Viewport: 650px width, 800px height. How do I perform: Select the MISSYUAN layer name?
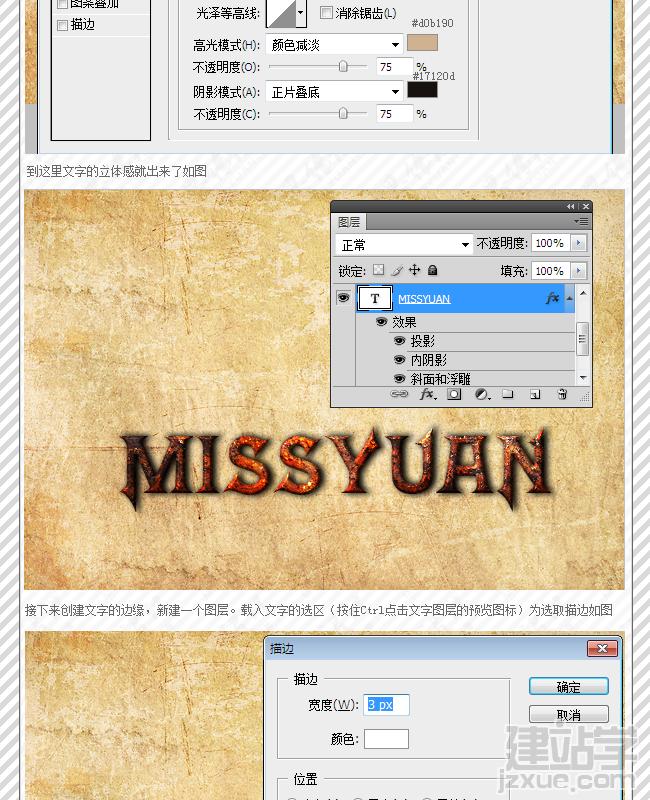click(424, 299)
